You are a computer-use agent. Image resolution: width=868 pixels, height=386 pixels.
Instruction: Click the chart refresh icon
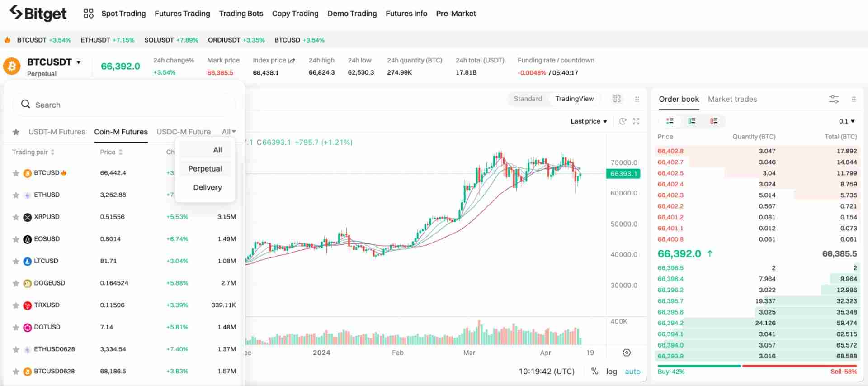pyautogui.click(x=623, y=121)
